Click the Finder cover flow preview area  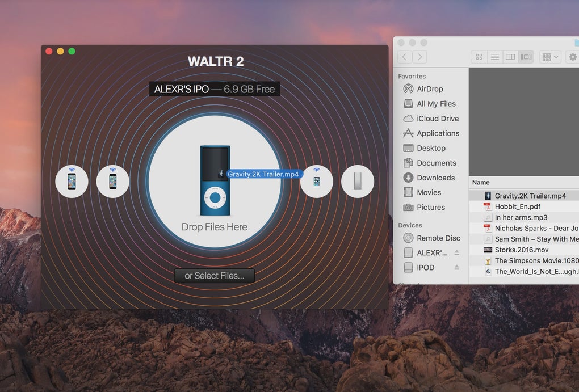pos(524,122)
